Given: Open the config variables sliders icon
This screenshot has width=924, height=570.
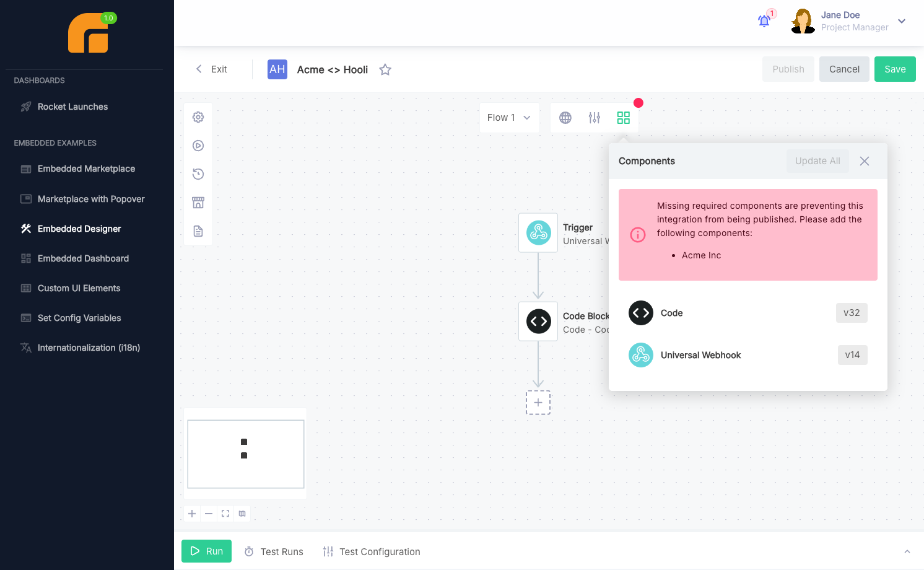Looking at the screenshot, I should (x=594, y=117).
